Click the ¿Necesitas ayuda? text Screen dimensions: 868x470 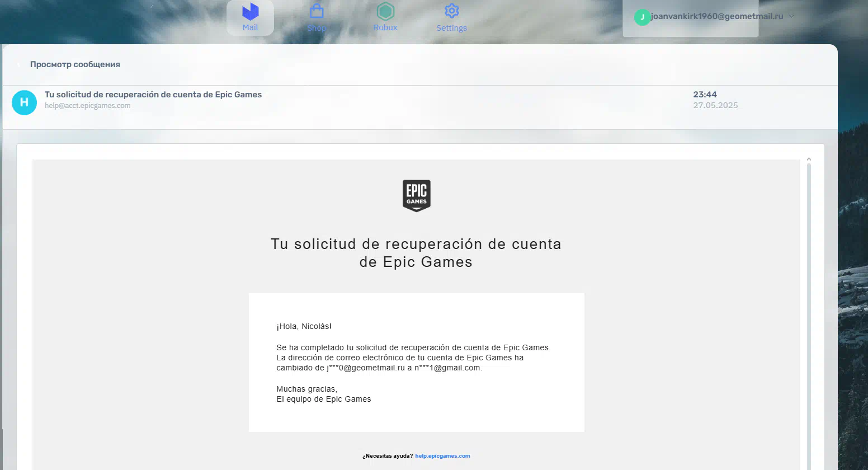[388, 456]
